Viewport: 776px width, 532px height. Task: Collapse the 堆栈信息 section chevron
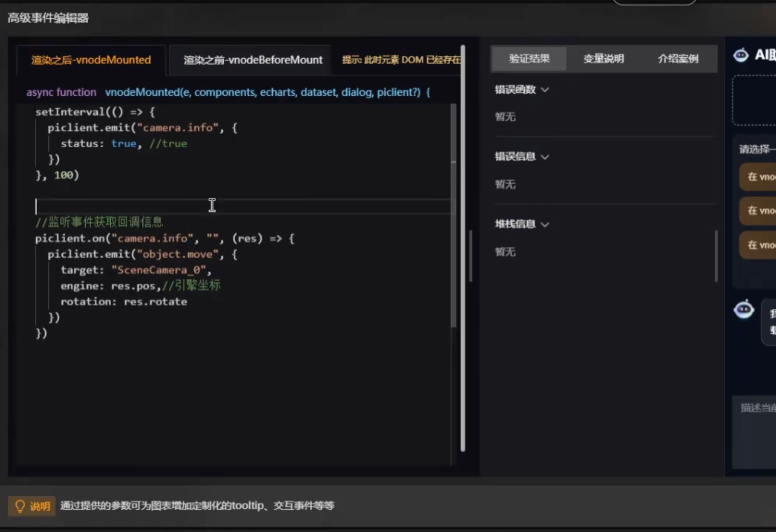[x=545, y=224]
